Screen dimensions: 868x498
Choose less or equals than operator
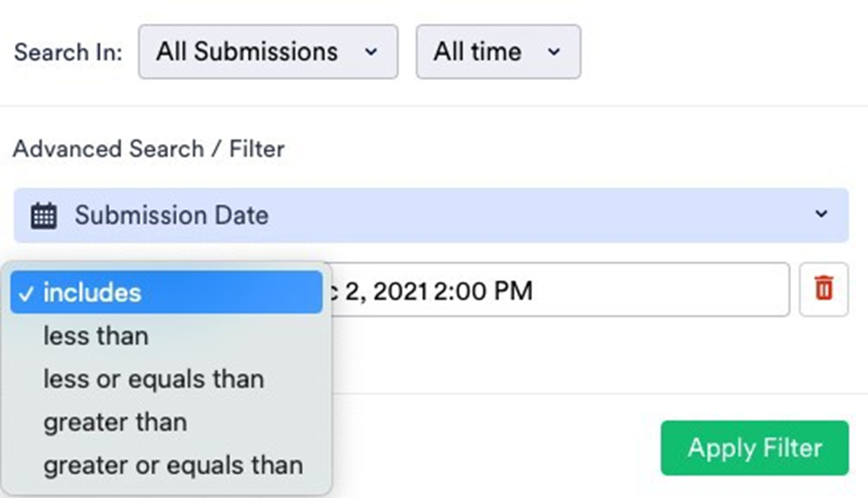coord(153,379)
